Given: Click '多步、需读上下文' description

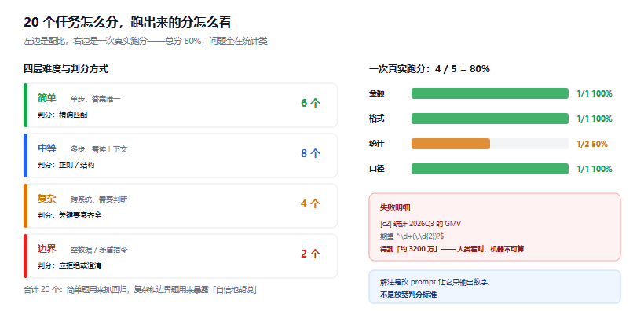Looking at the screenshot, I should tap(99, 149).
